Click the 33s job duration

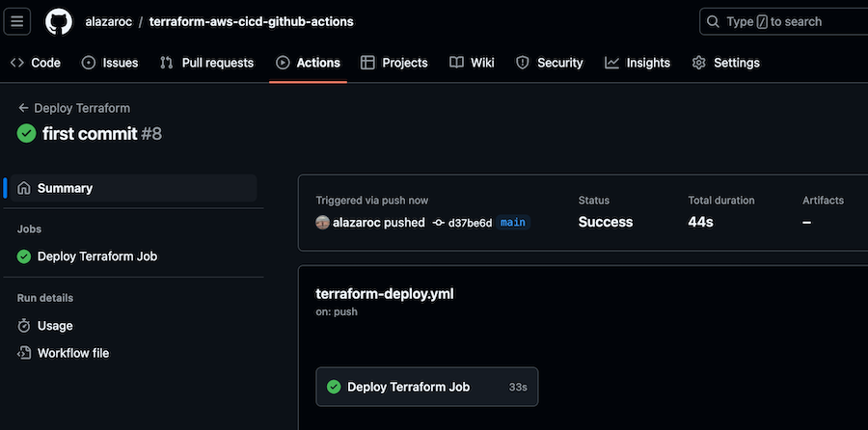(518, 387)
